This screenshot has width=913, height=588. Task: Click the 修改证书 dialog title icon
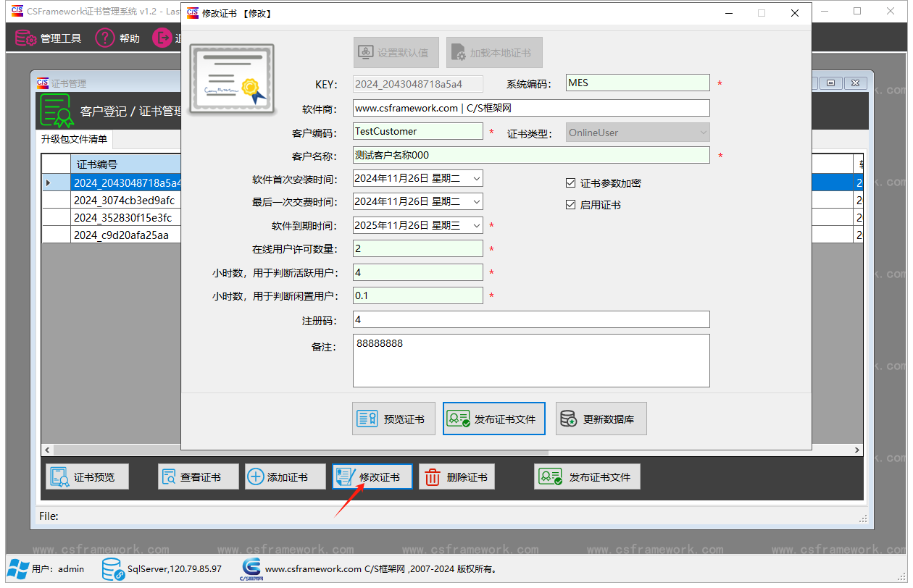193,13
